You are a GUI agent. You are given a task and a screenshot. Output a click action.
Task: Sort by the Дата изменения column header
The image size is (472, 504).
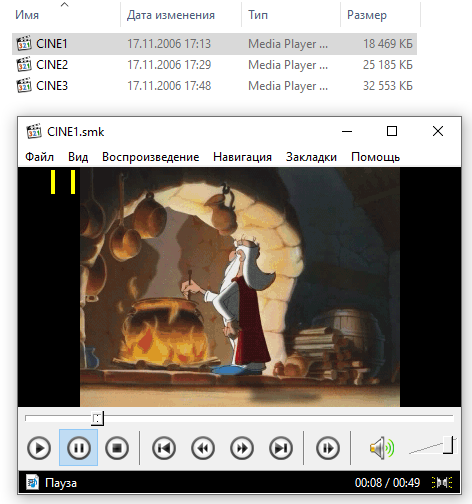tap(171, 15)
